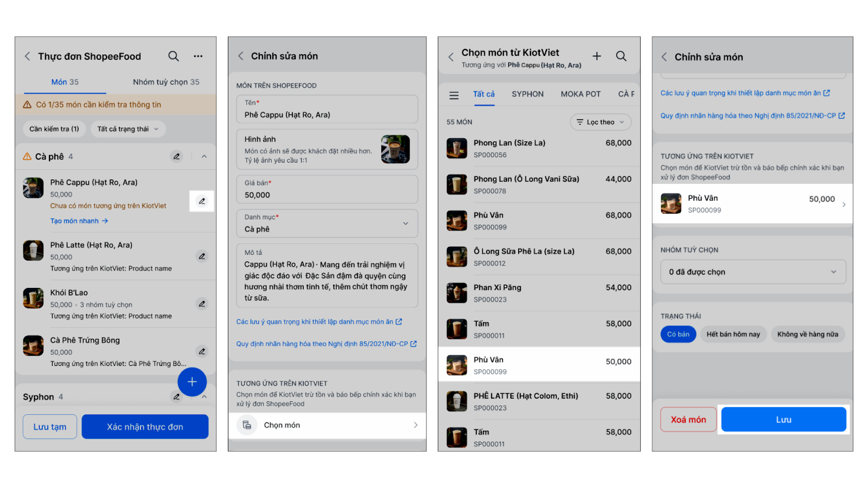The height and width of the screenshot is (488, 868).
Task: Search items in Chọn món từ KiotViet
Action: coord(621,56)
